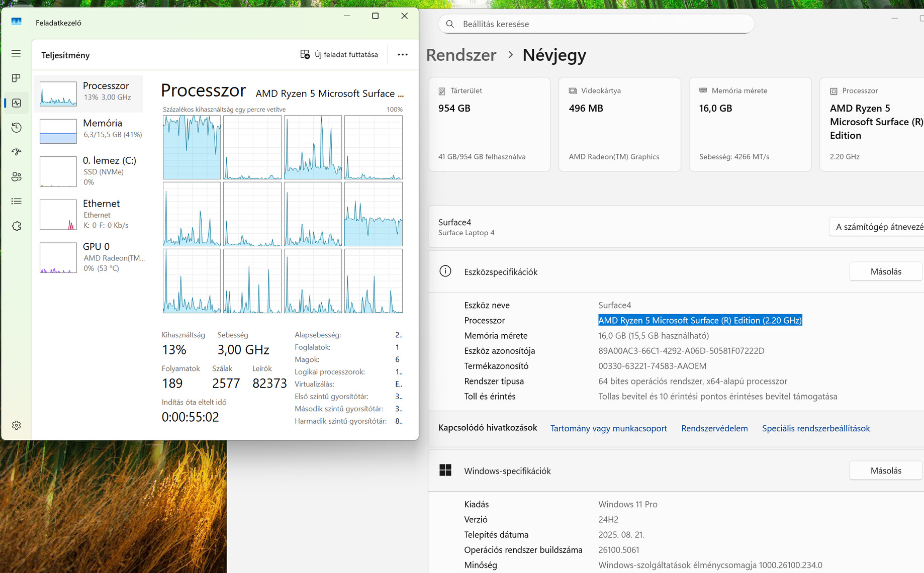Click the video card icon on Videokártya card
This screenshot has height=573, width=924.
[573, 91]
